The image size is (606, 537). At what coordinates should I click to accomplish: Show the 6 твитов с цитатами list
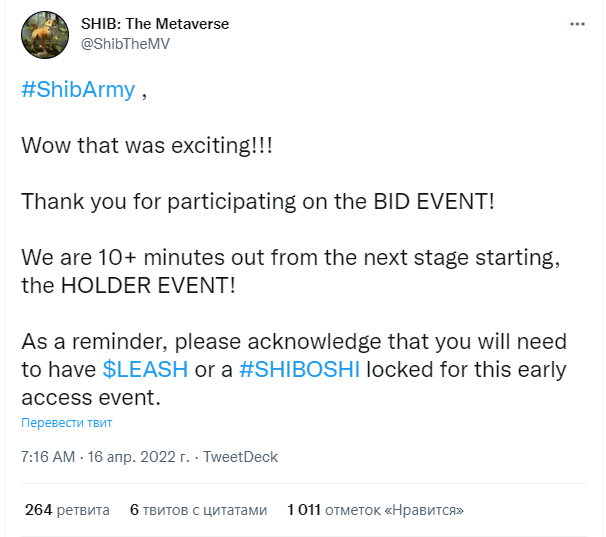[199, 510]
